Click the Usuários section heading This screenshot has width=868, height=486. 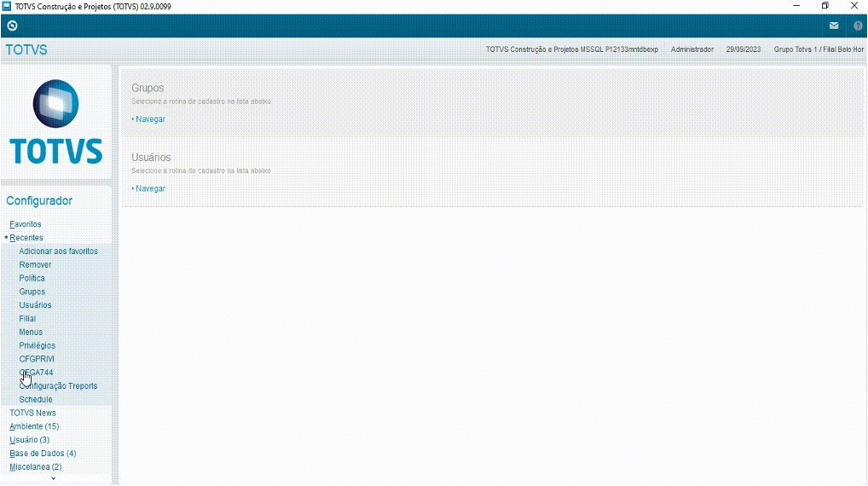click(151, 158)
